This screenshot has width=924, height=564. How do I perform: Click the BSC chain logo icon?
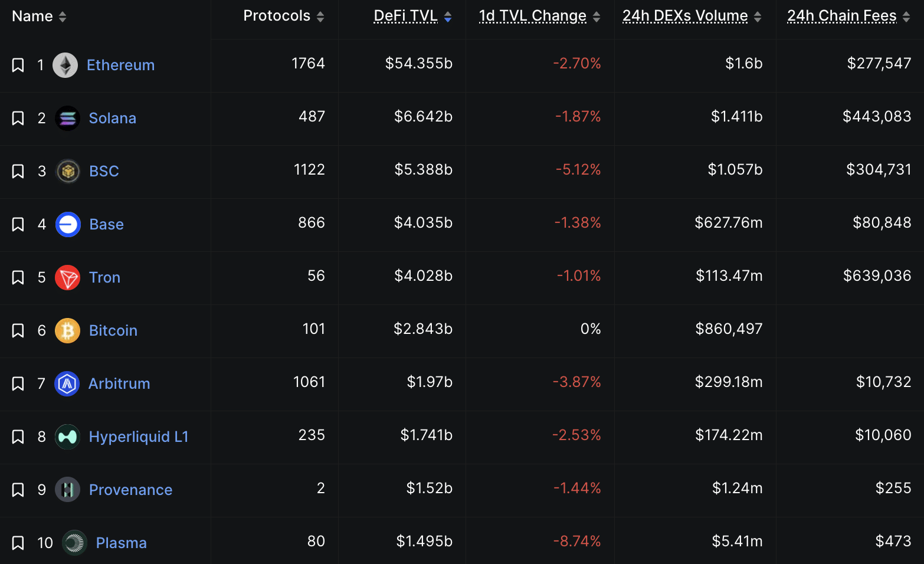pos(68,171)
